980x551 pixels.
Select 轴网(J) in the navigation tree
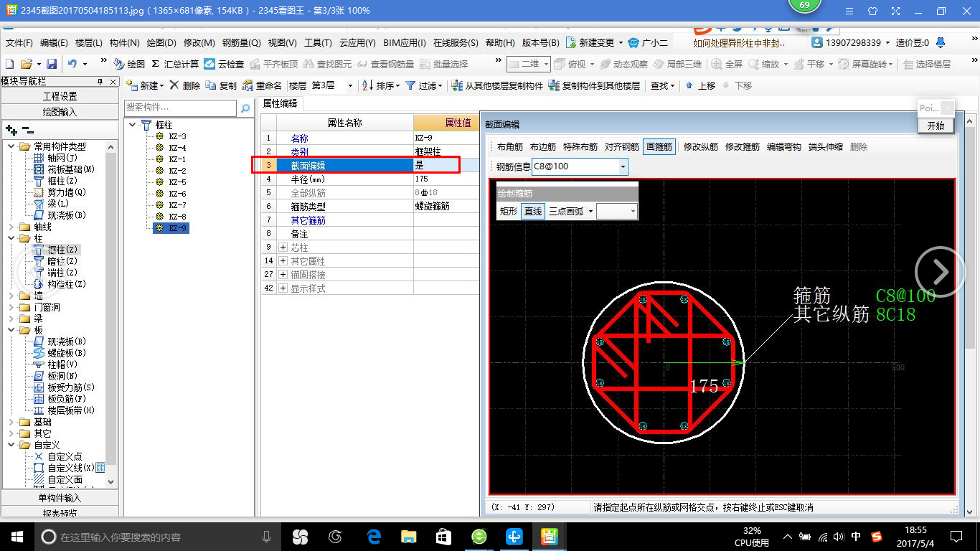(62, 158)
